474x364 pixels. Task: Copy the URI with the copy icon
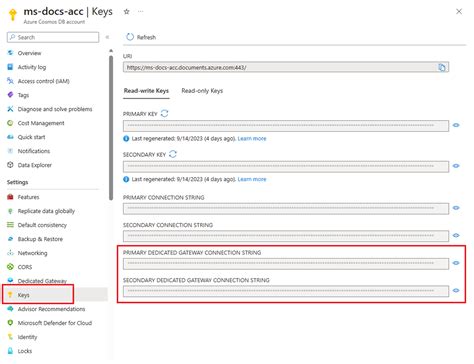pyautogui.click(x=442, y=67)
